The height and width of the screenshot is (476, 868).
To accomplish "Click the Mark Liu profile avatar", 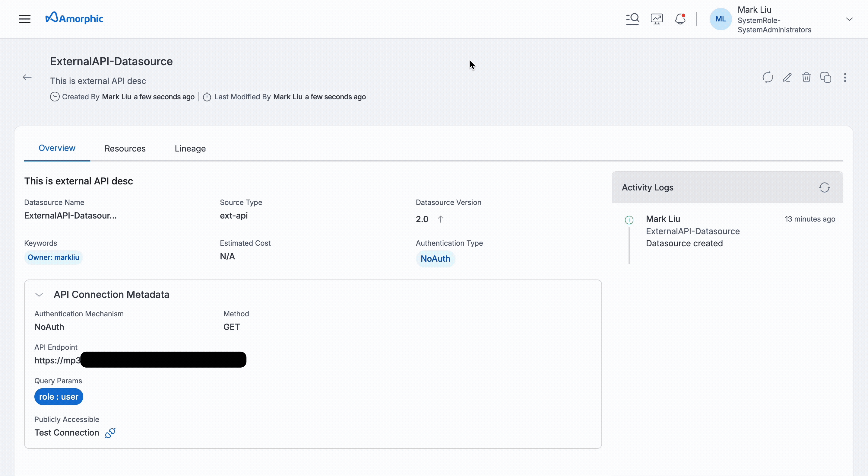I will pos(721,19).
